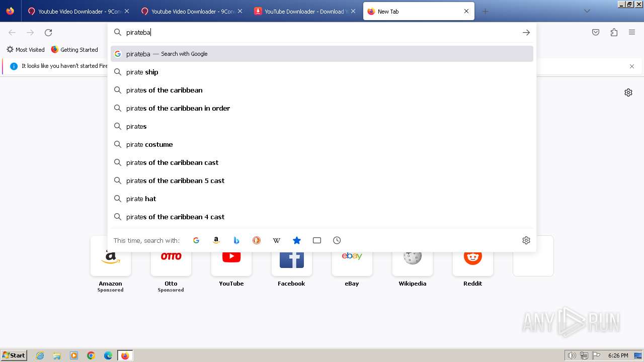
Task: Click the Firefox logo at tab strip start
Action: [x=10, y=11]
